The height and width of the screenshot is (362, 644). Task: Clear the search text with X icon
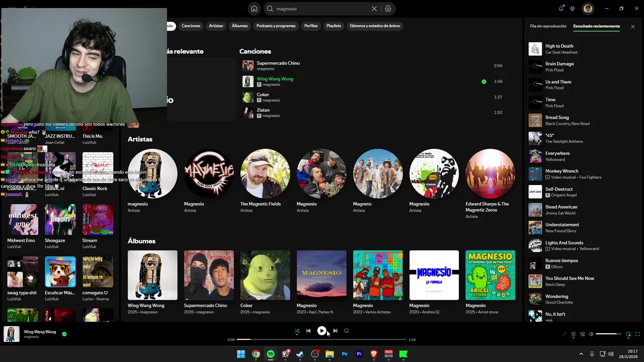[374, 9]
